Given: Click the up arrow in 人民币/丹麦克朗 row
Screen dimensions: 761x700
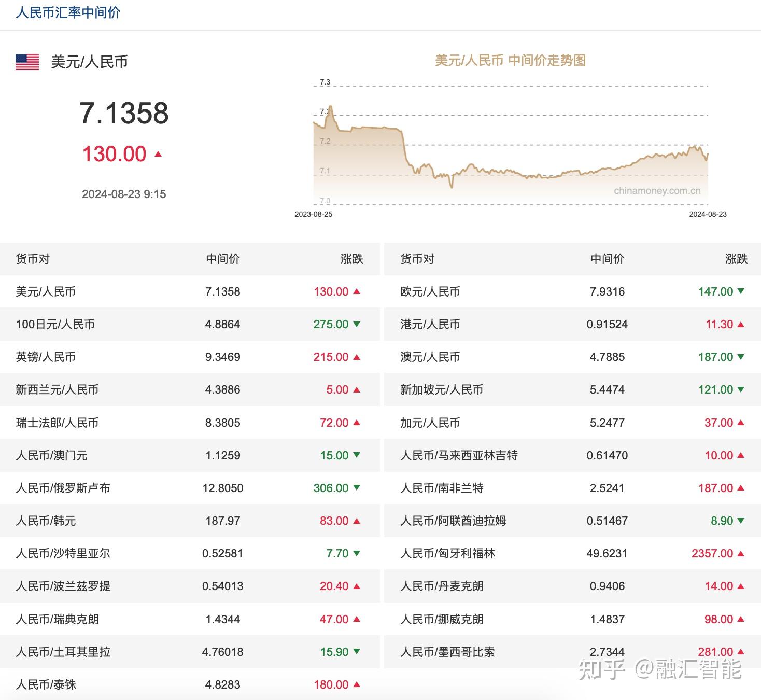Looking at the screenshot, I should pos(741,586).
